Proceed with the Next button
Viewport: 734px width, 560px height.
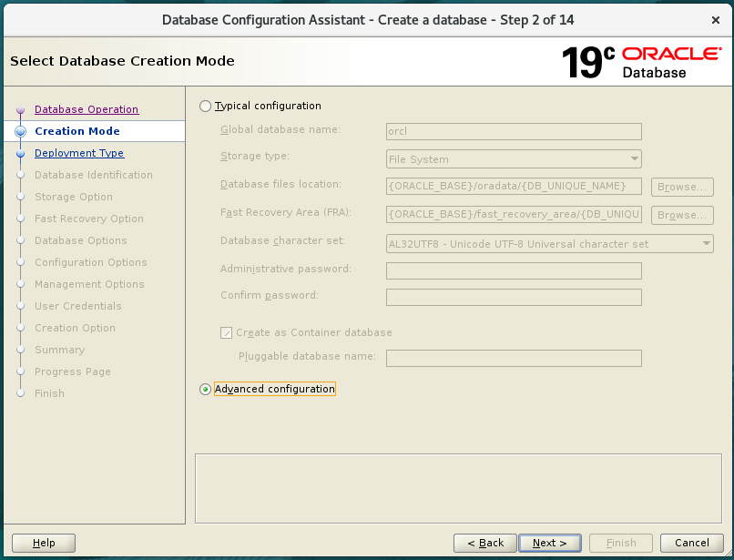550,543
